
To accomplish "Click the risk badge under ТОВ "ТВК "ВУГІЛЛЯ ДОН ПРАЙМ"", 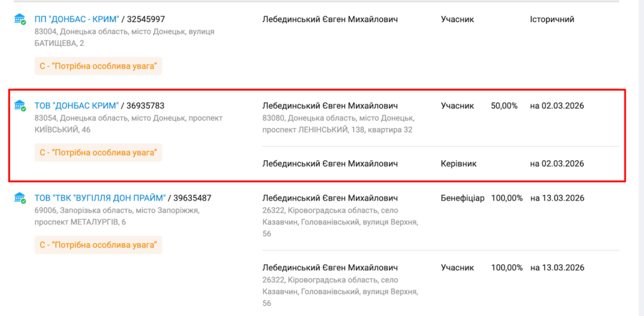I will point(98,244).
